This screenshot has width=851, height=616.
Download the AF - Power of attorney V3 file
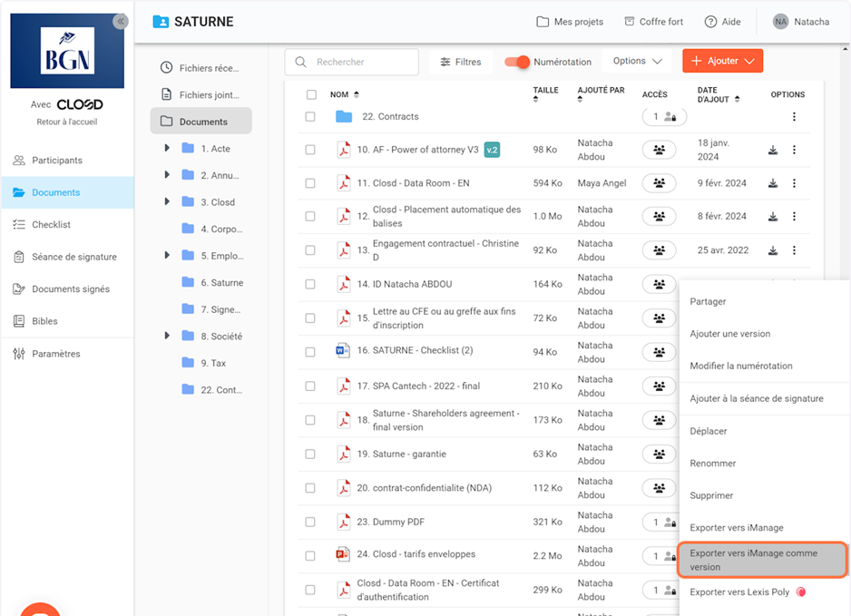point(773,150)
